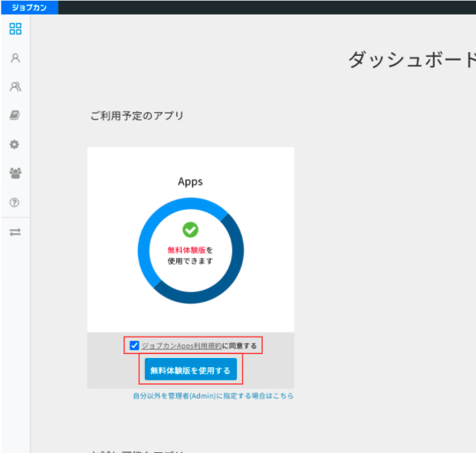The height and width of the screenshot is (453, 476).
Task: Open help via the question mark icon
Action: click(15, 202)
